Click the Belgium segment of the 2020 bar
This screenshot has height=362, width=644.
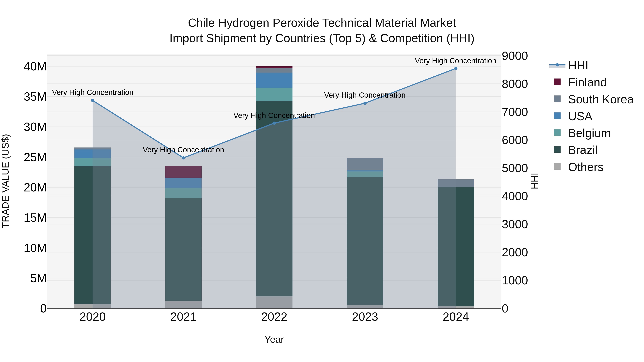[x=92, y=162]
